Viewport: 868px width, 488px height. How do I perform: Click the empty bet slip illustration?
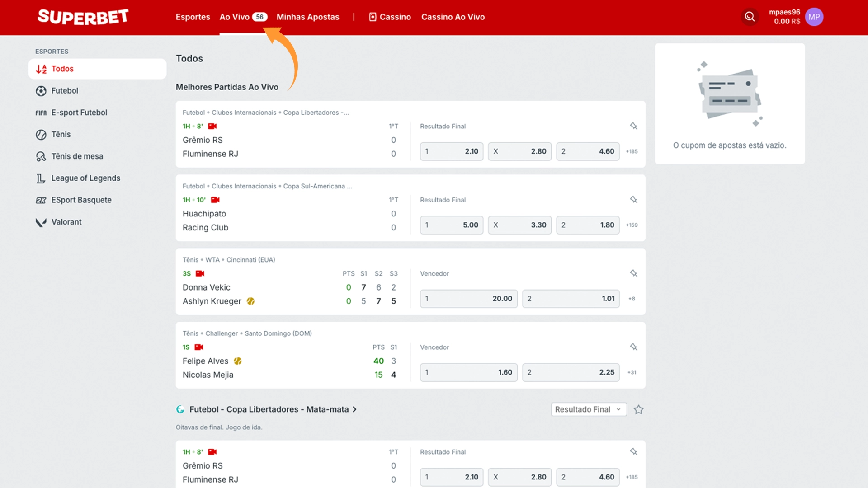tap(730, 94)
